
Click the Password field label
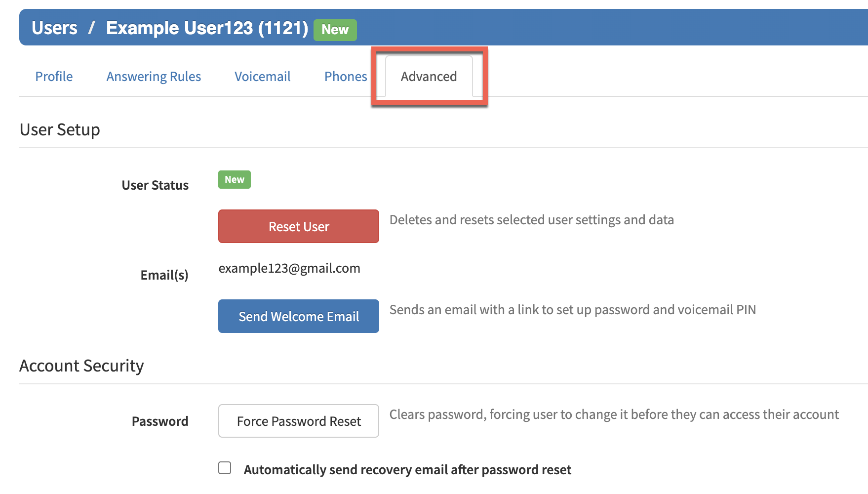160,421
